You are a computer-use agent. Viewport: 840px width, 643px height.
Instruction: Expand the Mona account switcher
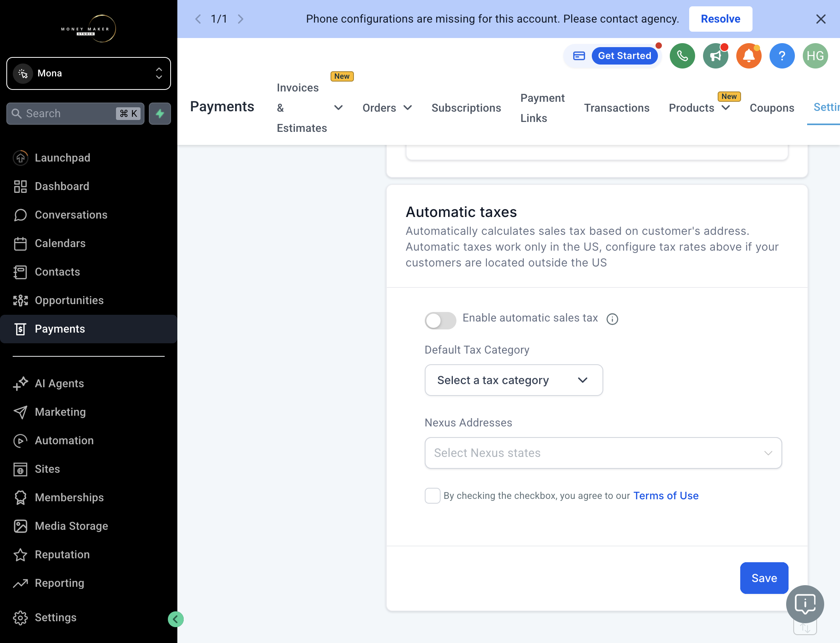(x=89, y=74)
